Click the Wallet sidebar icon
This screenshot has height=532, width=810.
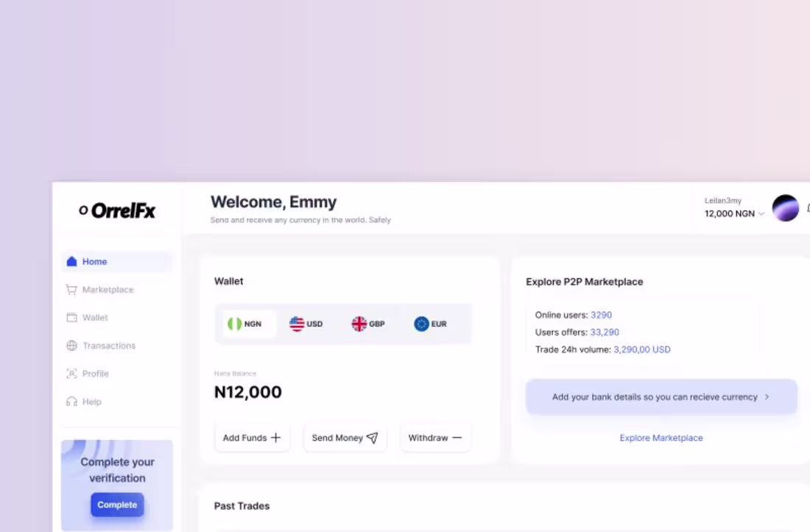coord(72,317)
